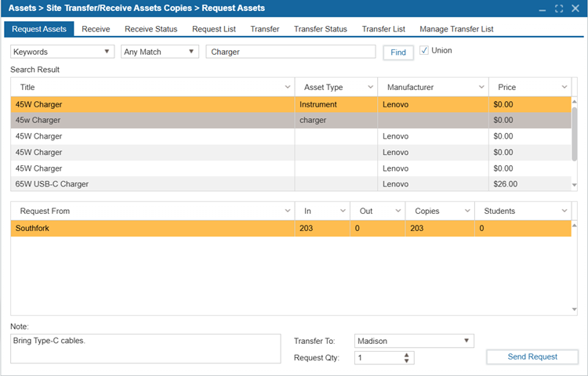Open the Keywords search field dropdown
Image resolution: width=588 pixels, height=376 pixels.
click(x=62, y=52)
